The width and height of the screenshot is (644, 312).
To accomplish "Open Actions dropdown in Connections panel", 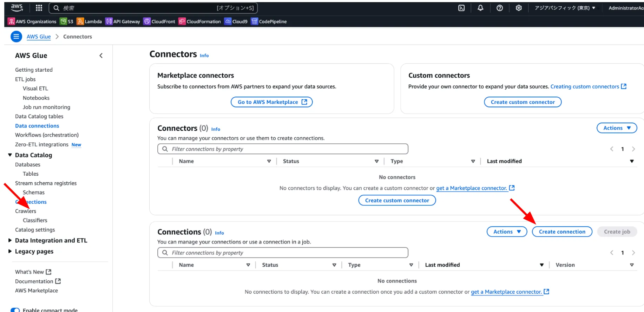I will [x=506, y=232].
